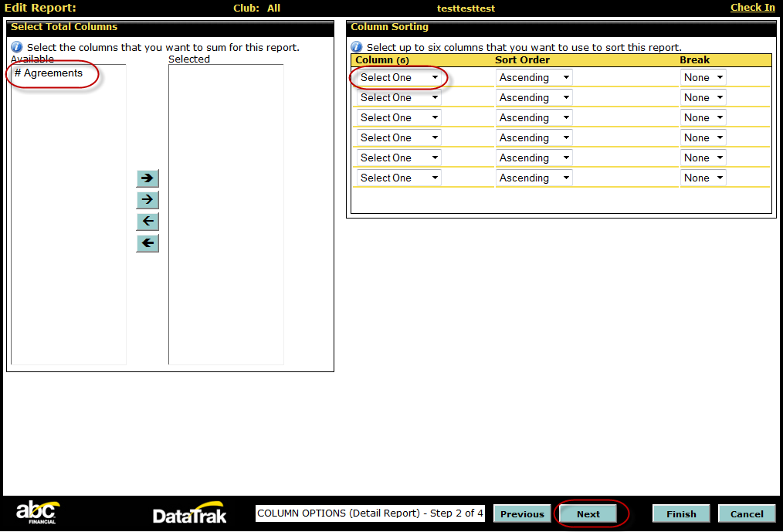The width and height of the screenshot is (783, 532).
Task: Click the bold right arrow (topmost arrow button)
Action: tap(147, 178)
